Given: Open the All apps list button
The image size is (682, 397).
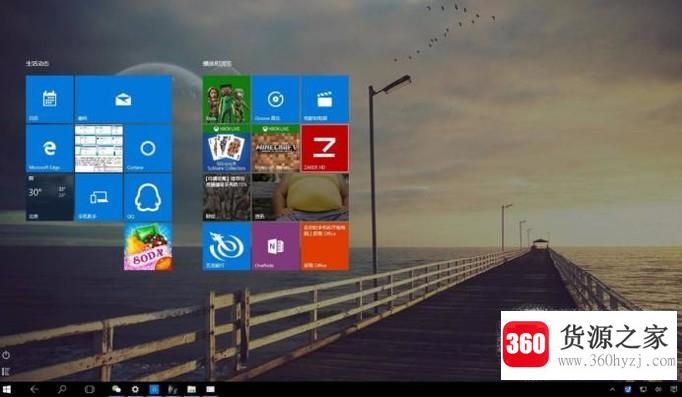Looking at the screenshot, I should coord(6,372).
